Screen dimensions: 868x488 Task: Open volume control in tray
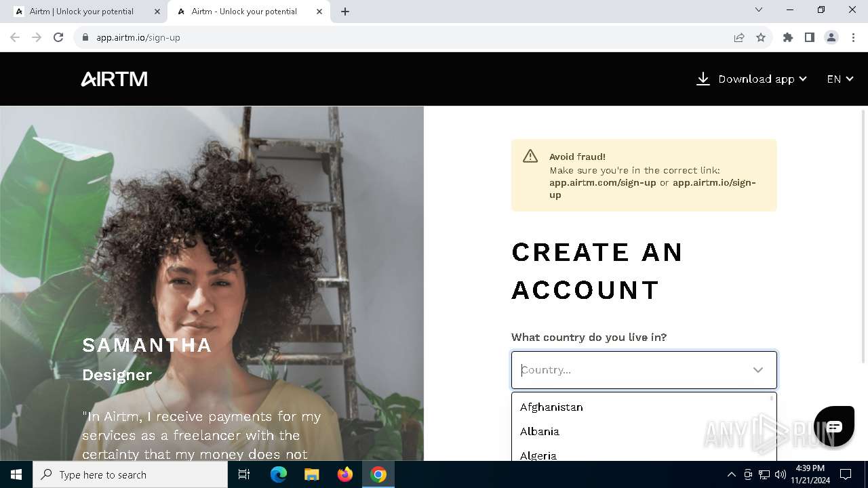pyautogui.click(x=781, y=474)
